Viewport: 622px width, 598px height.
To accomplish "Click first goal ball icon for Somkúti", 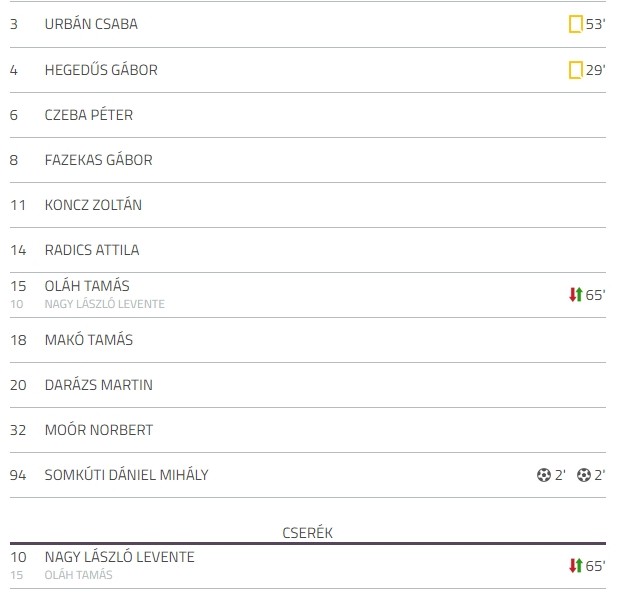I will tap(543, 475).
